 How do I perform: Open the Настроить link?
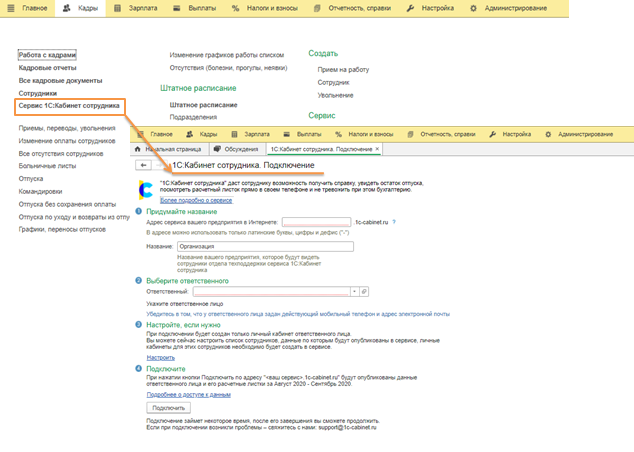161,357
